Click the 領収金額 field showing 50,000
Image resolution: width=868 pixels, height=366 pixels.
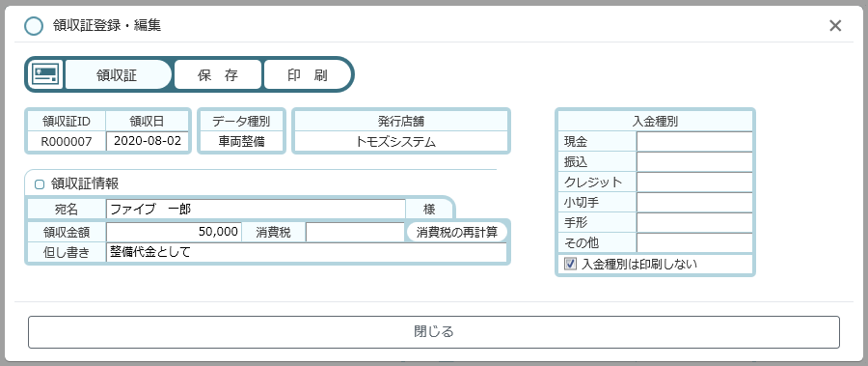click(174, 233)
